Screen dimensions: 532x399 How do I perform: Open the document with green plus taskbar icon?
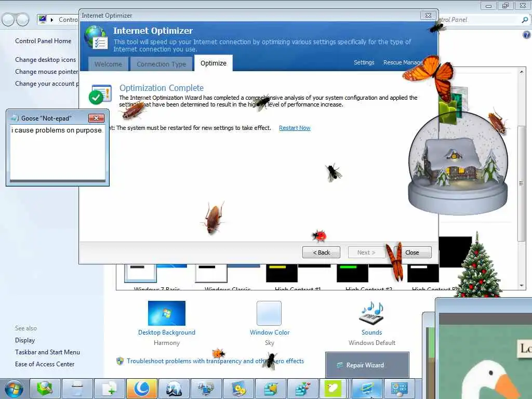pos(110,389)
